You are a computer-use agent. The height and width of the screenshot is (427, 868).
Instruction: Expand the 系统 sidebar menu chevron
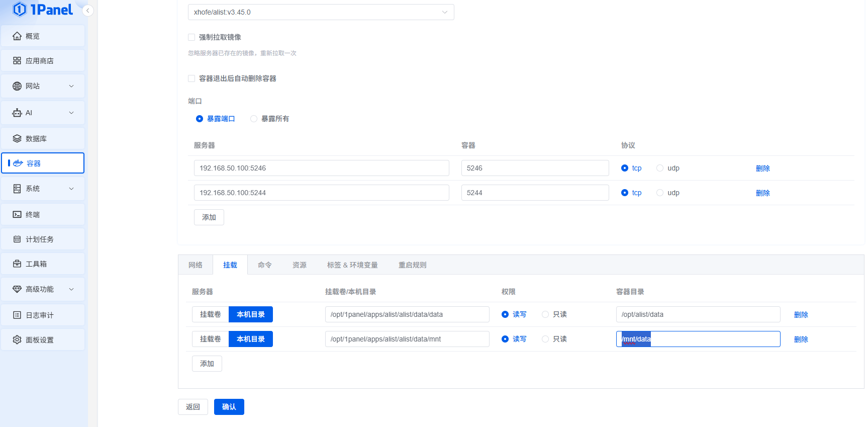pos(71,189)
